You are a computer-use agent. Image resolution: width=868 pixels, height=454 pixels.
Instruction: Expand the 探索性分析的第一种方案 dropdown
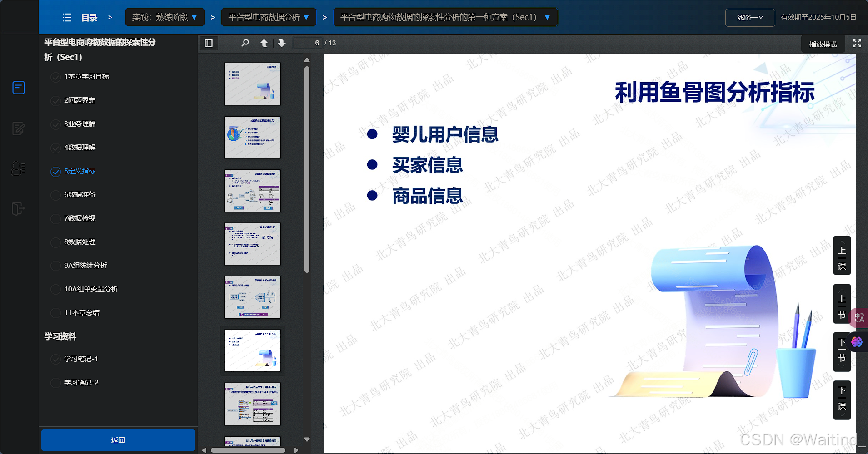(x=445, y=17)
